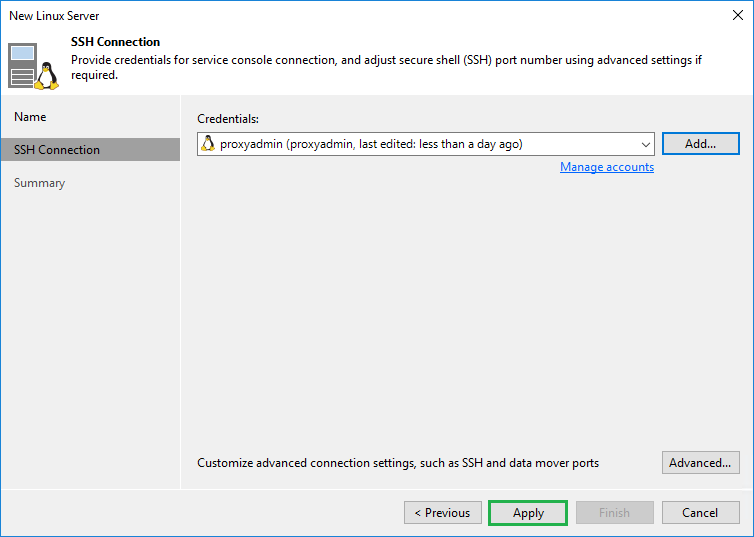
Task: Click the bold SSH Connection heading
Action: pos(115,42)
